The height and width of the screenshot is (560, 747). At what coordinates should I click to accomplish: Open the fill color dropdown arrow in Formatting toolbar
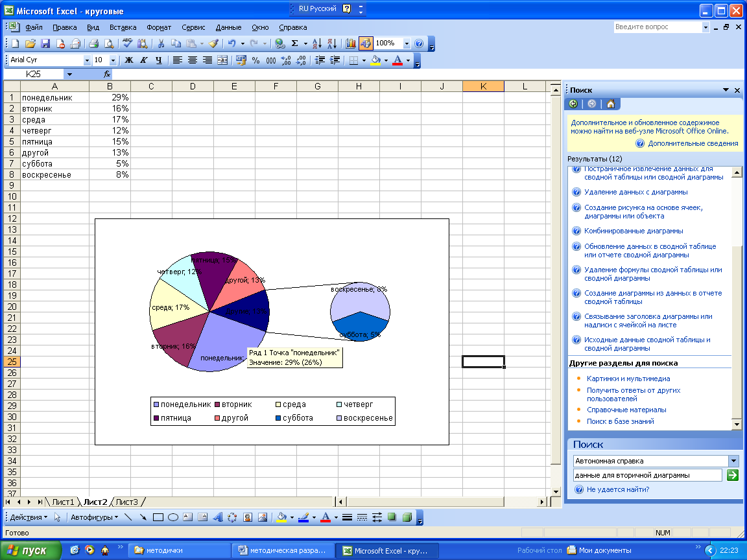386,60
